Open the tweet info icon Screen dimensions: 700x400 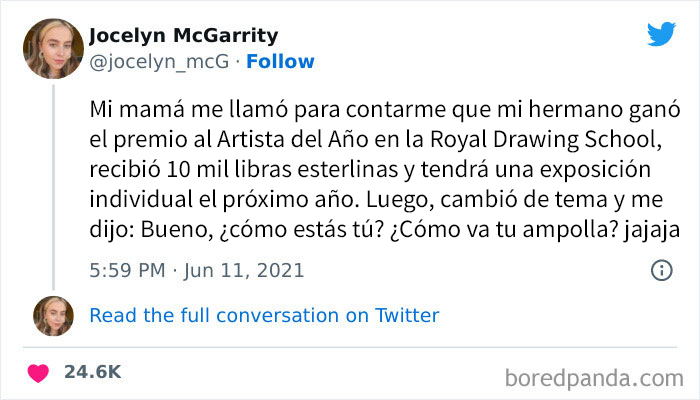click(x=661, y=270)
